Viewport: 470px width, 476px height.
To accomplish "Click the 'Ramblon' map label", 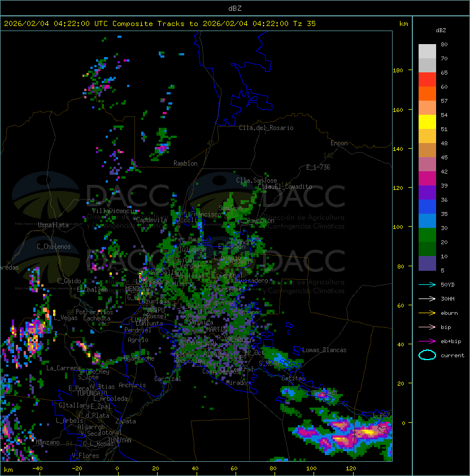I will pos(185,163).
